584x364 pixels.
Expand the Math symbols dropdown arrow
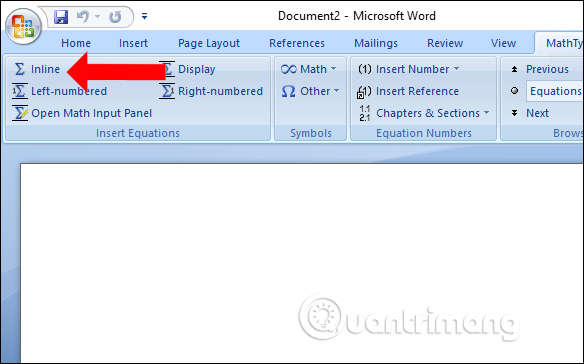coord(333,69)
